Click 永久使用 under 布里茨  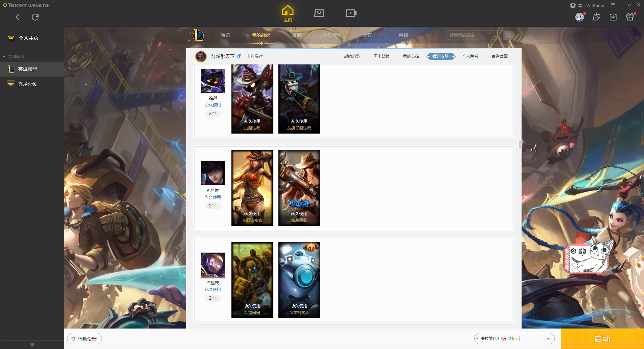pyautogui.click(x=213, y=290)
